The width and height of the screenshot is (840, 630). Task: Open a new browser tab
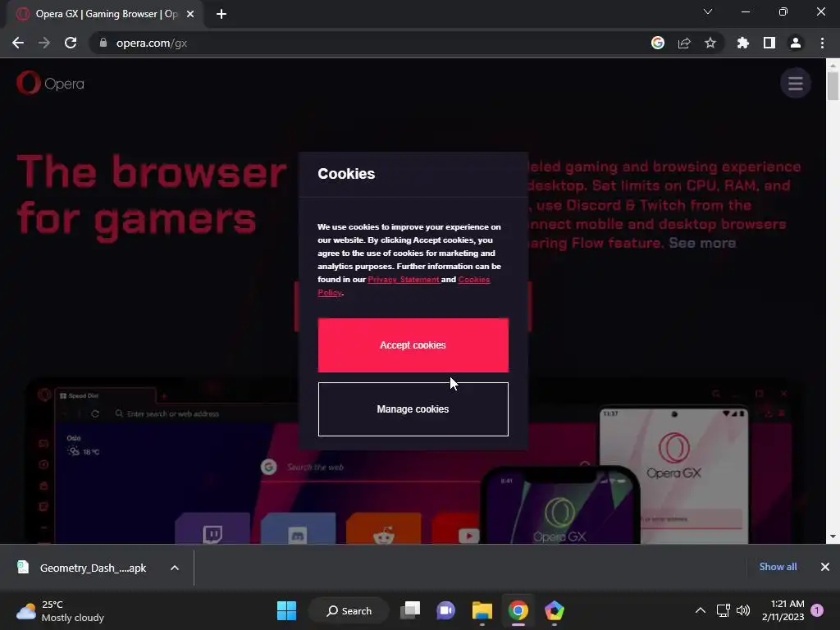pos(221,14)
